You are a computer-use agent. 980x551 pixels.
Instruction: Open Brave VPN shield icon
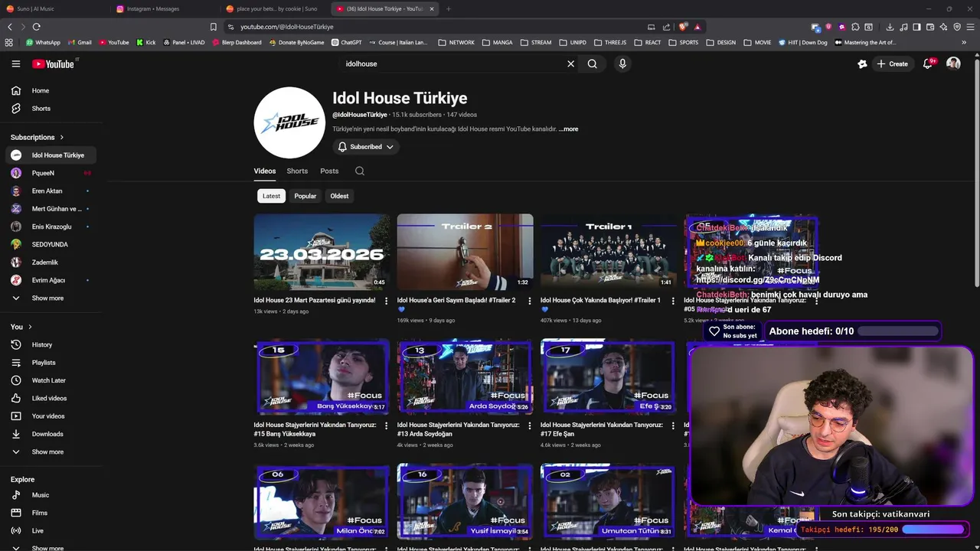[957, 27]
